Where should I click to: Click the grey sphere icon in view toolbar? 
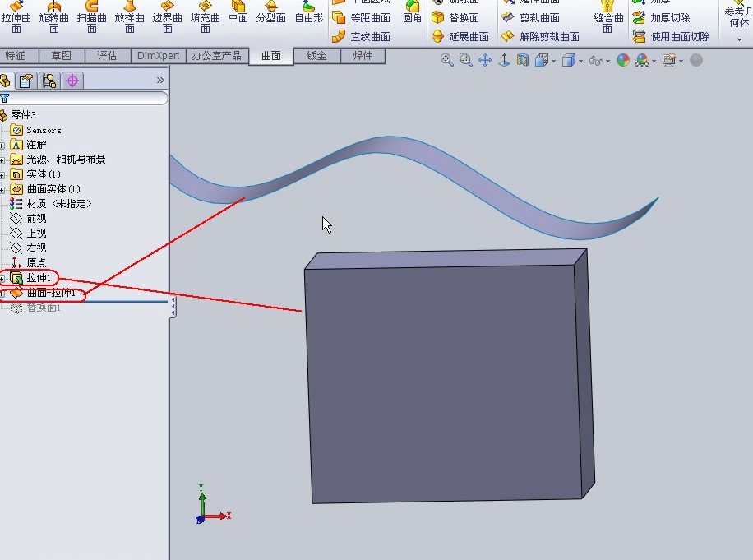(695, 60)
